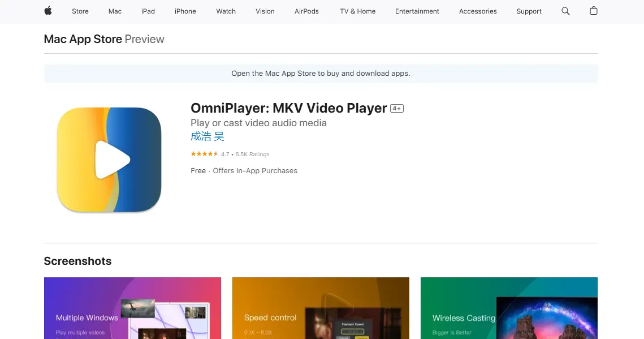Open developer link 成浩 吴
Viewport: 644px width, 339px height.
pyautogui.click(x=208, y=136)
